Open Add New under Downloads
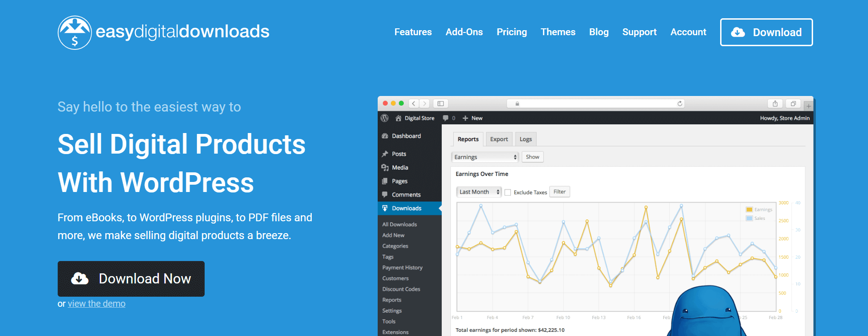The width and height of the screenshot is (868, 336). [393, 235]
